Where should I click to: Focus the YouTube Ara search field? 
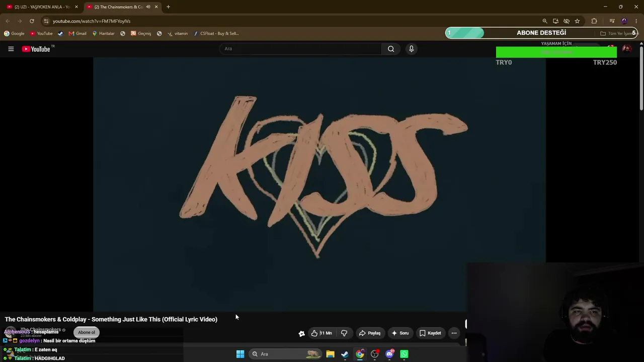pos(300,49)
